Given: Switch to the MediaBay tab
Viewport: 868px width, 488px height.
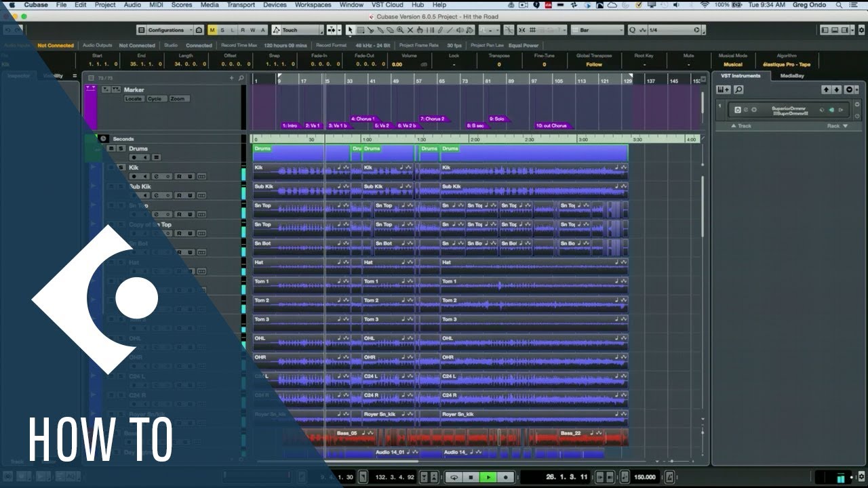Looking at the screenshot, I should [x=791, y=76].
